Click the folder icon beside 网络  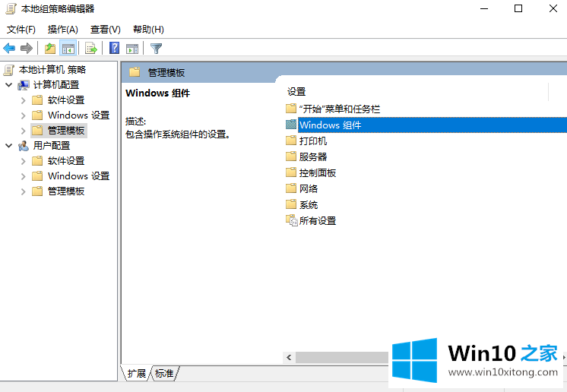click(x=291, y=188)
